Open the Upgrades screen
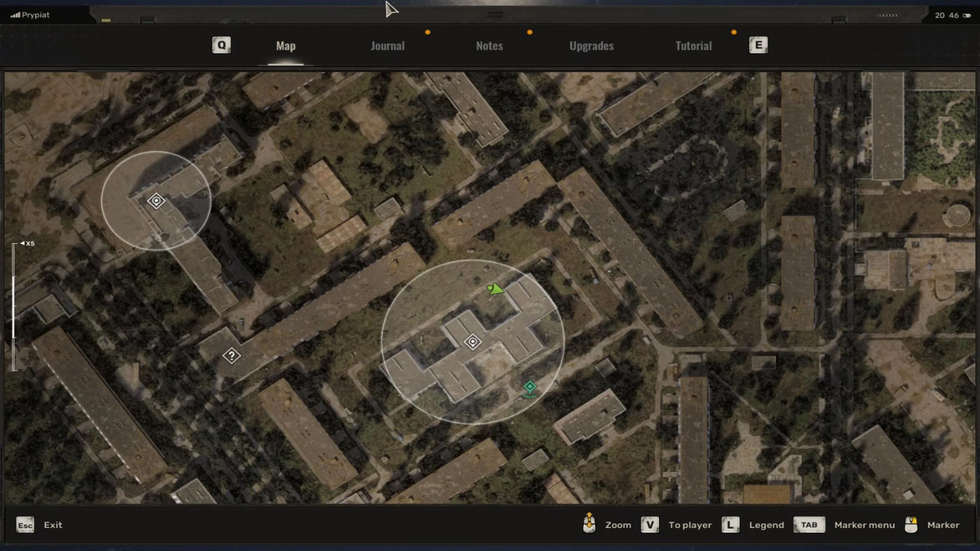This screenshot has height=551, width=980. point(591,46)
